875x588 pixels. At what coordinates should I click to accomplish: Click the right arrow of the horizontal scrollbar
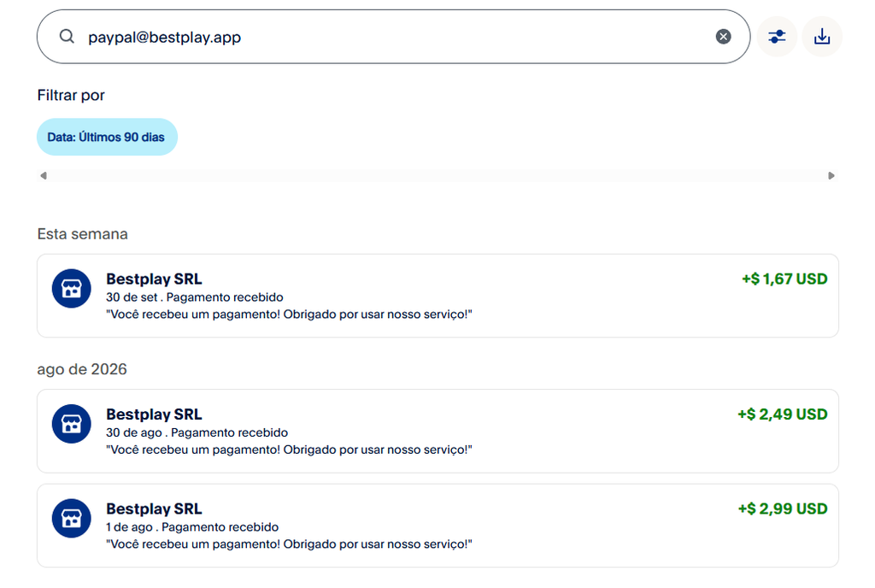(831, 176)
